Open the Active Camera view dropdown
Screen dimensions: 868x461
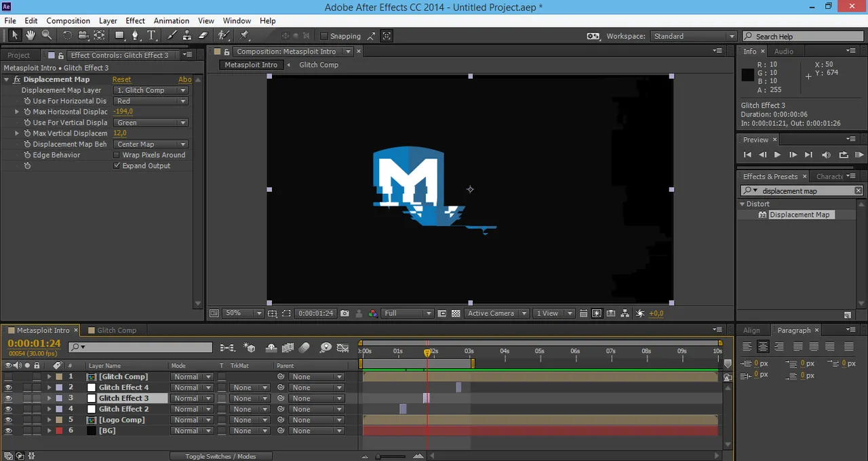tap(497, 313)
